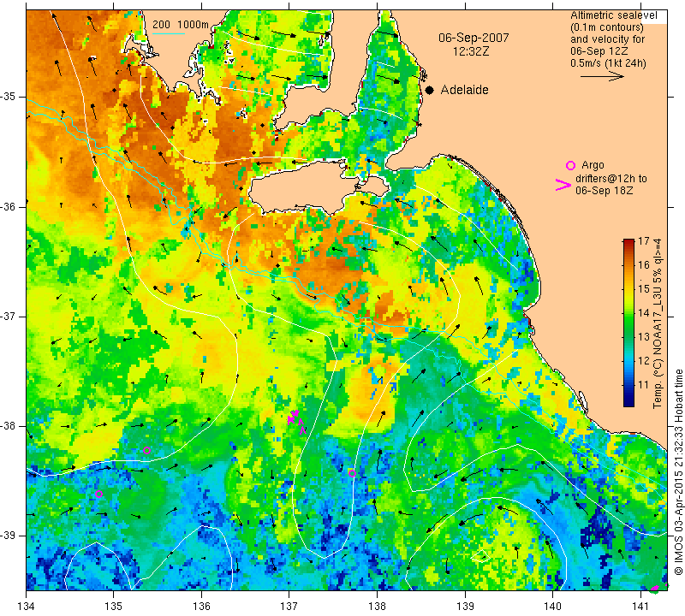685x616 pixels.
Task: Click the 138 longitude axis label
Action: pyautogui.click(x=377, y=606)
